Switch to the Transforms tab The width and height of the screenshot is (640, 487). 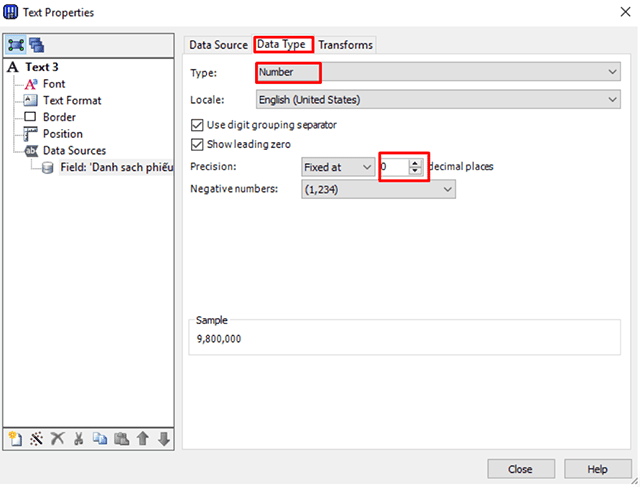tap(345, 45)
